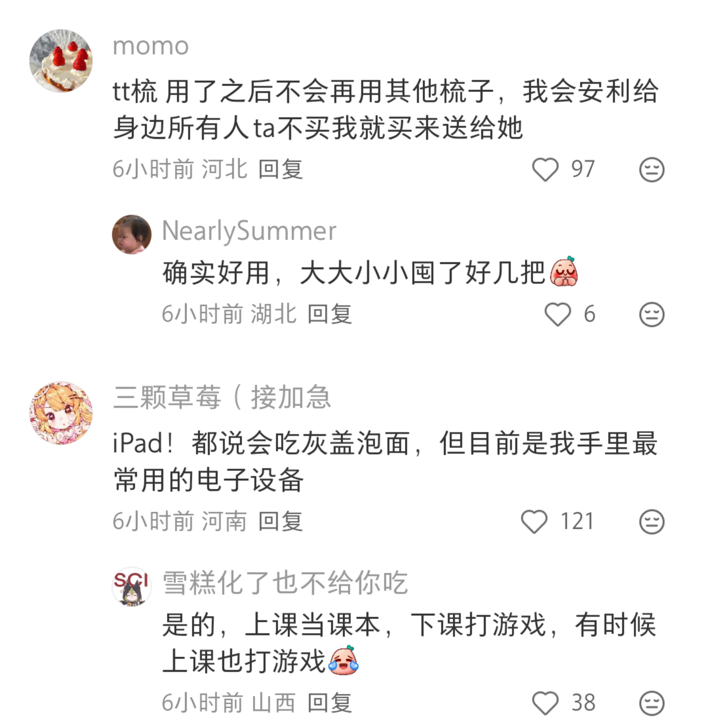The image size is (708, 728).
Task: Open the 雪糕化了也不给你吃 username profile
Action: [x=285, y=583]
